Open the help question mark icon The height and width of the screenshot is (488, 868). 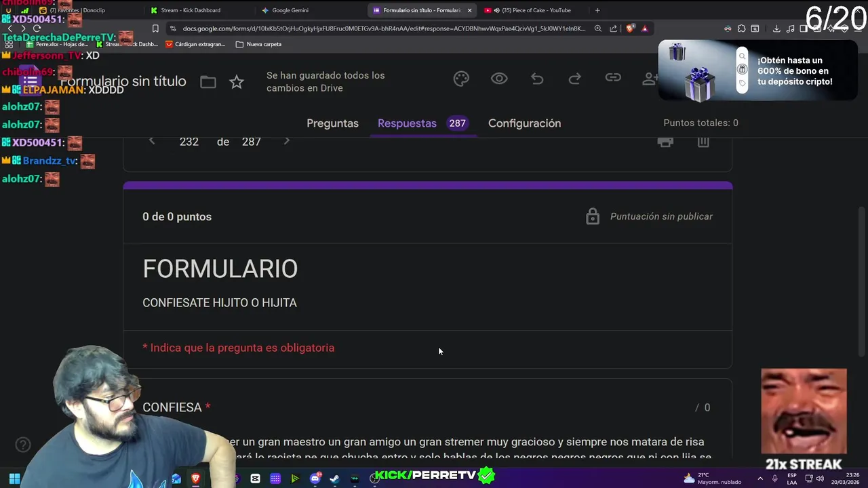tap(23, 445)
